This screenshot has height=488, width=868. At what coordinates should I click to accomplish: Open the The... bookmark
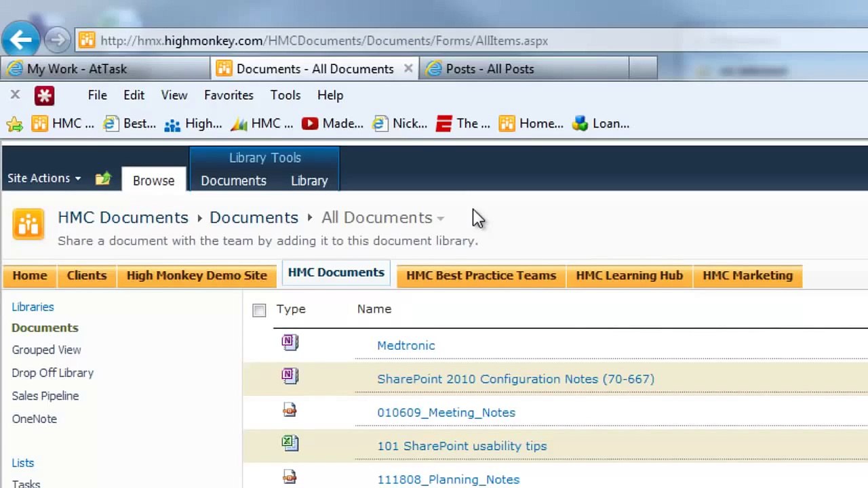463,124
